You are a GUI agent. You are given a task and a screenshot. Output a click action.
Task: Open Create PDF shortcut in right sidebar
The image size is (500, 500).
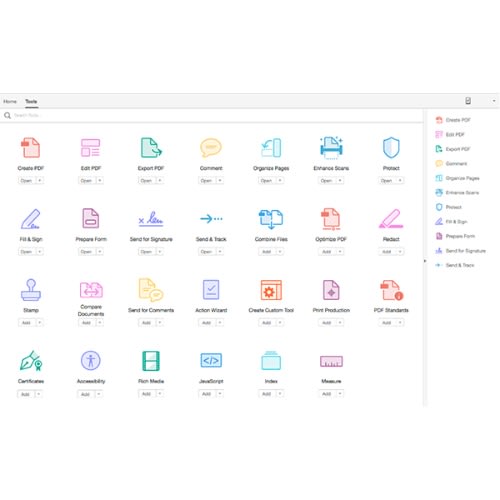tap(453, 120)
